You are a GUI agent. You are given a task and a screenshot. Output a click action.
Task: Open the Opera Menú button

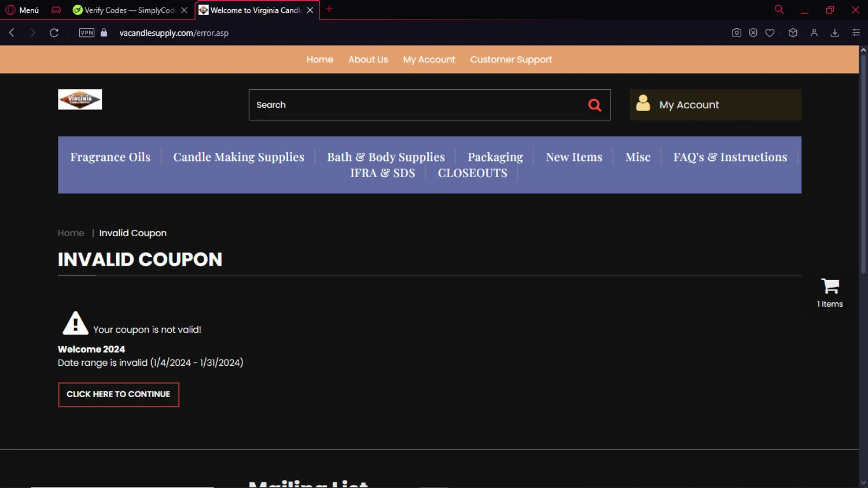tap(22, 10)
